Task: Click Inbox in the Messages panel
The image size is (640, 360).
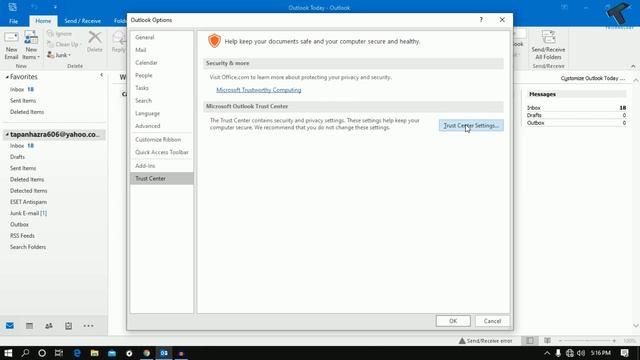Action: point(533,108)
